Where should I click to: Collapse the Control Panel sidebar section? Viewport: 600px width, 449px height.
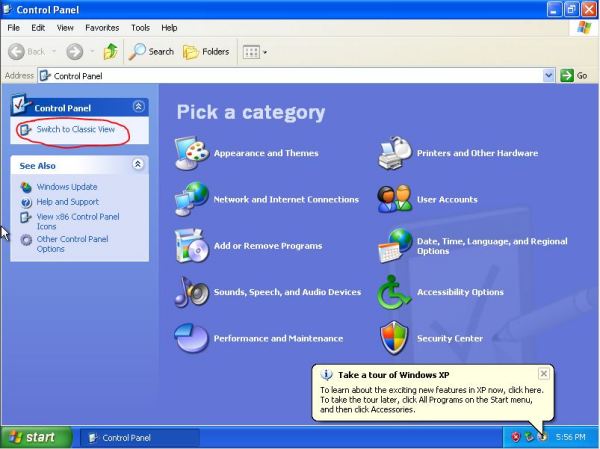tap(139, 106)
